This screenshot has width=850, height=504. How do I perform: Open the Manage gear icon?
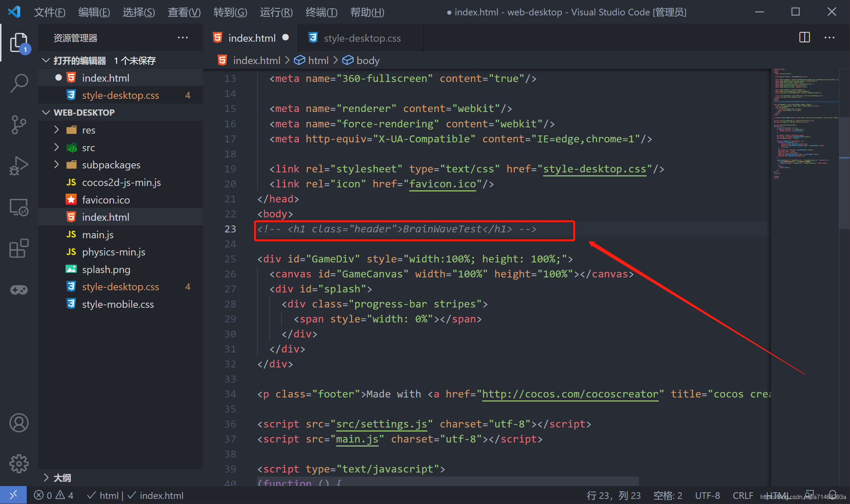click(19, 464)
